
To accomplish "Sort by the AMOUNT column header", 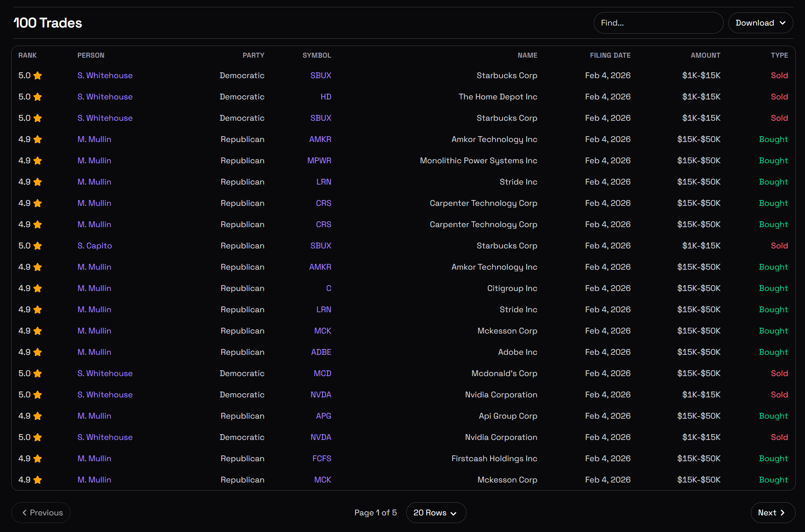I will click(706, 55).
